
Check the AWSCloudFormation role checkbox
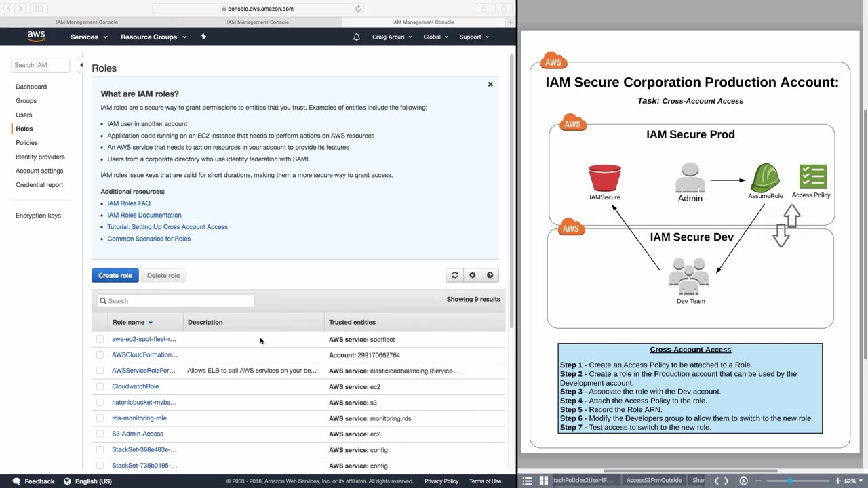point(100,354)
